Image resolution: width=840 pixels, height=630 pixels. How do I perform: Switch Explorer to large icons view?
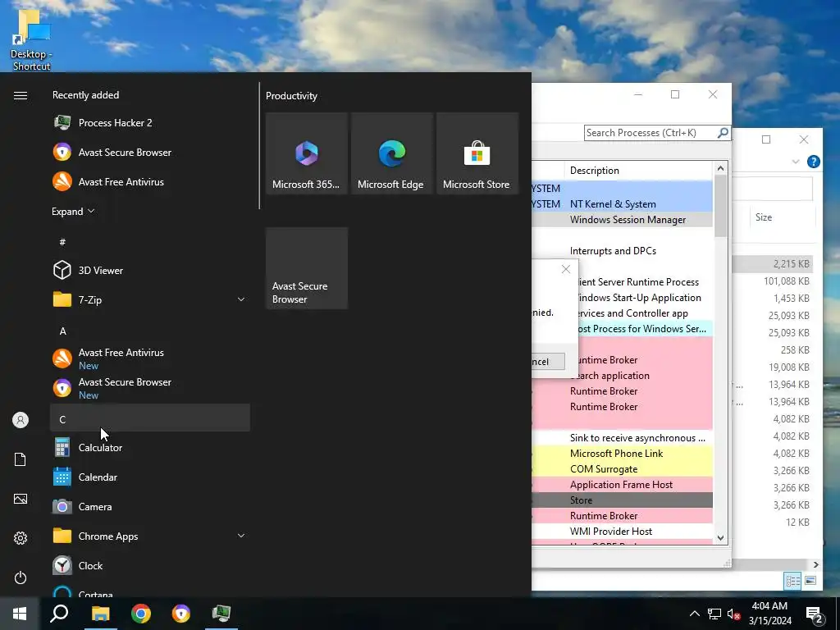click(810, 581)
